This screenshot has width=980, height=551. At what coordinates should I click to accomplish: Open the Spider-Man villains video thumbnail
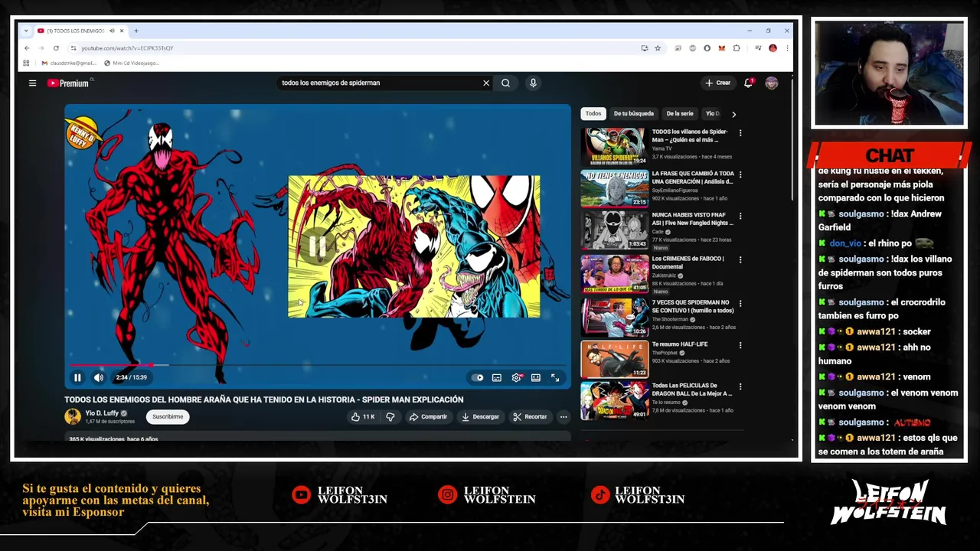[x=614, y=146]
